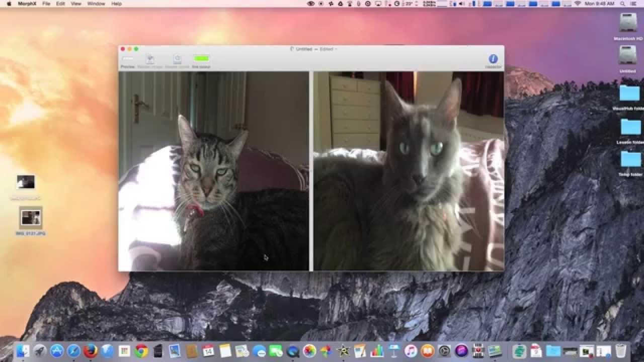
Task: Click the Line colour green swatch
Action: pyautogui.click(x=201, y=59)
